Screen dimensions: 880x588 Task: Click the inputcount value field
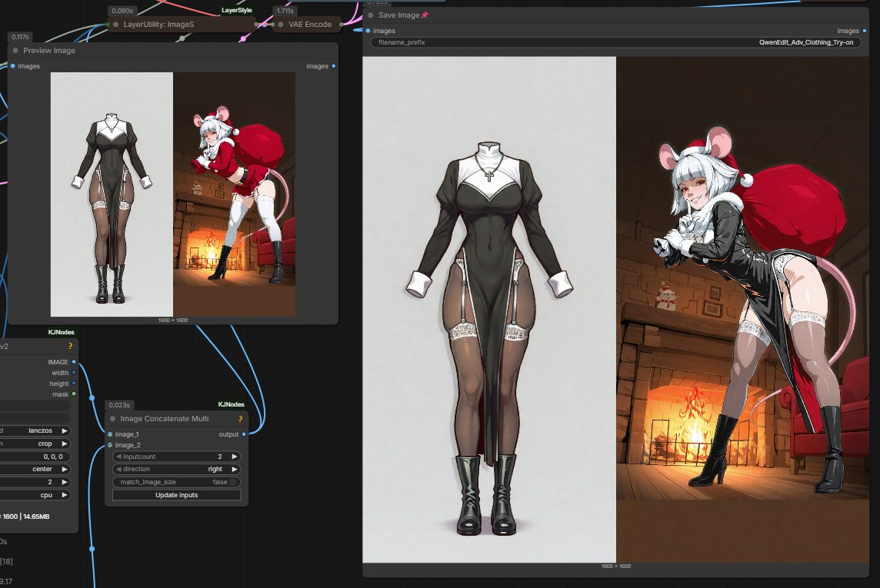[x=177, y=457]
